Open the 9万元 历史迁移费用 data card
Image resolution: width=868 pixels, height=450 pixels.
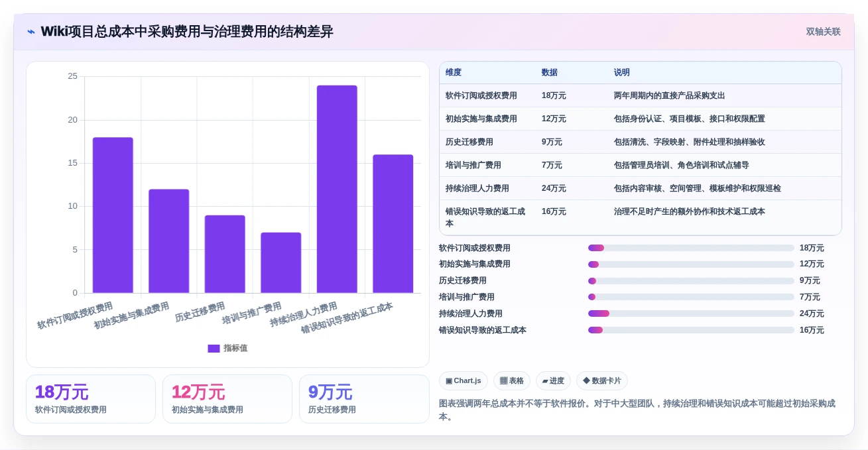[364, 399]
